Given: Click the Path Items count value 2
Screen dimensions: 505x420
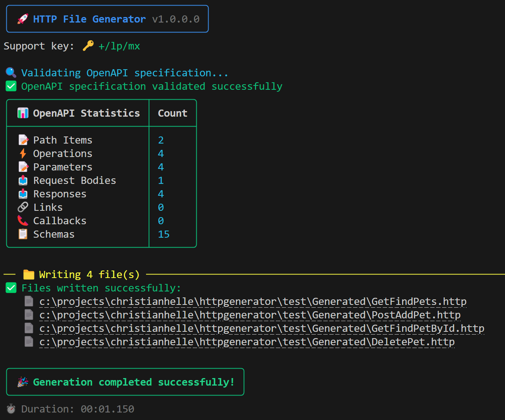Looking at the screenshot, I should [x=161, y=140].
